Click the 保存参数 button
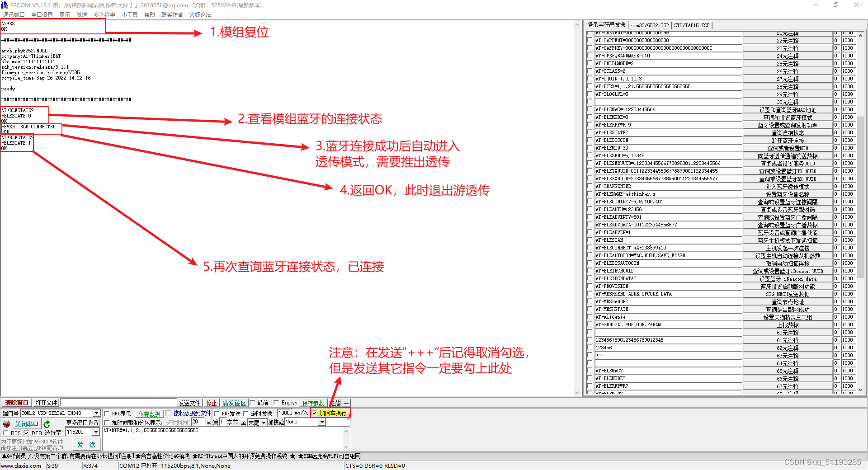 (x=313, y=403)
